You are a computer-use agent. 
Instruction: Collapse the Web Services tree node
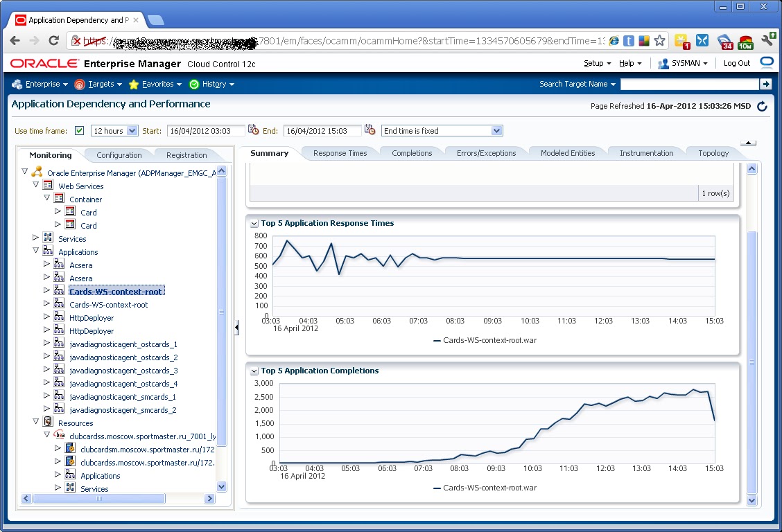35,184
